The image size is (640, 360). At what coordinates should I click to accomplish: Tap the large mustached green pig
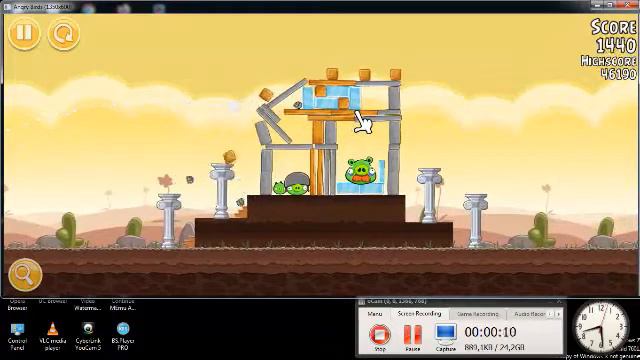point(360,170)
